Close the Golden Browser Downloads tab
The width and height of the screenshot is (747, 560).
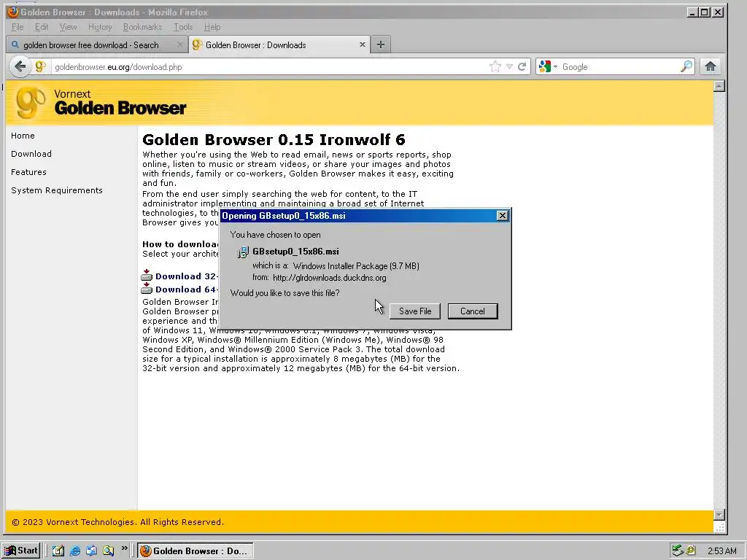pyautogui.click(x=362, y=44)
